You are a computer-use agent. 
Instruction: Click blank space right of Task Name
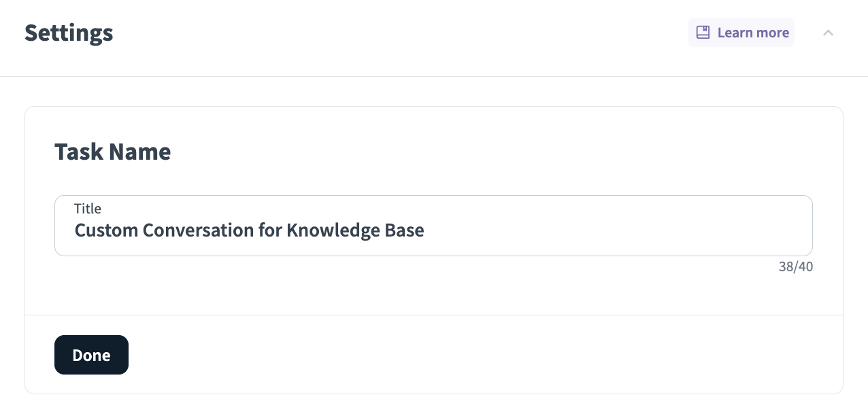click(x=476, y=152)
